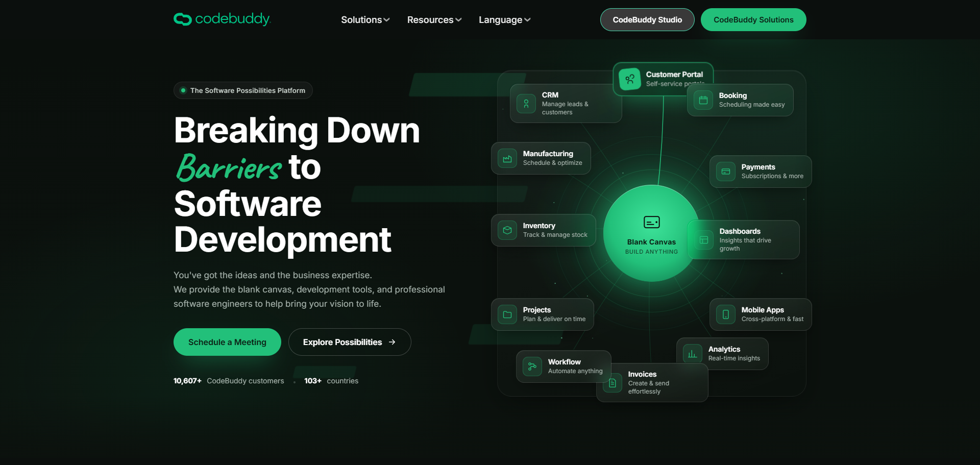Open the Language menu
The width and height of the screenshot is (980, 465).
click(505, 20)
